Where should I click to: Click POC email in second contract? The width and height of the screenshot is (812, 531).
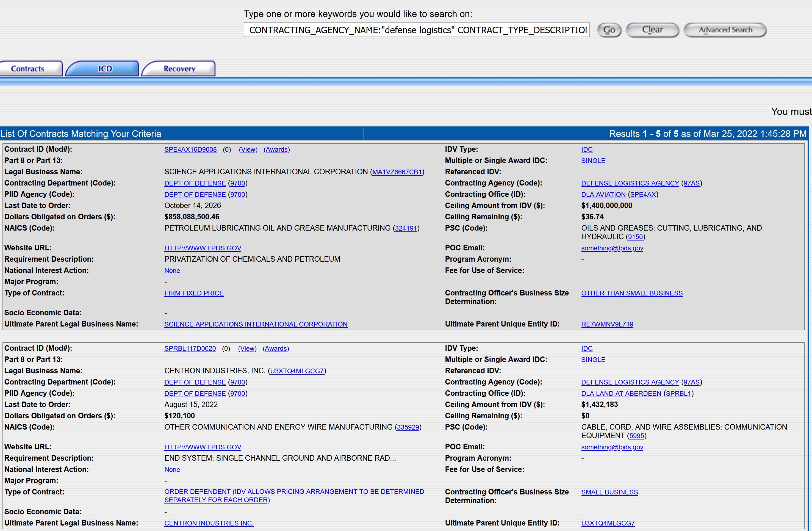[612, 447]
